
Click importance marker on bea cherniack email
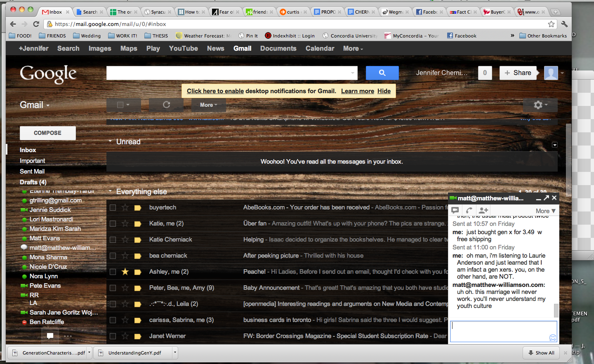pyautogui.click(x=138, y=256)
